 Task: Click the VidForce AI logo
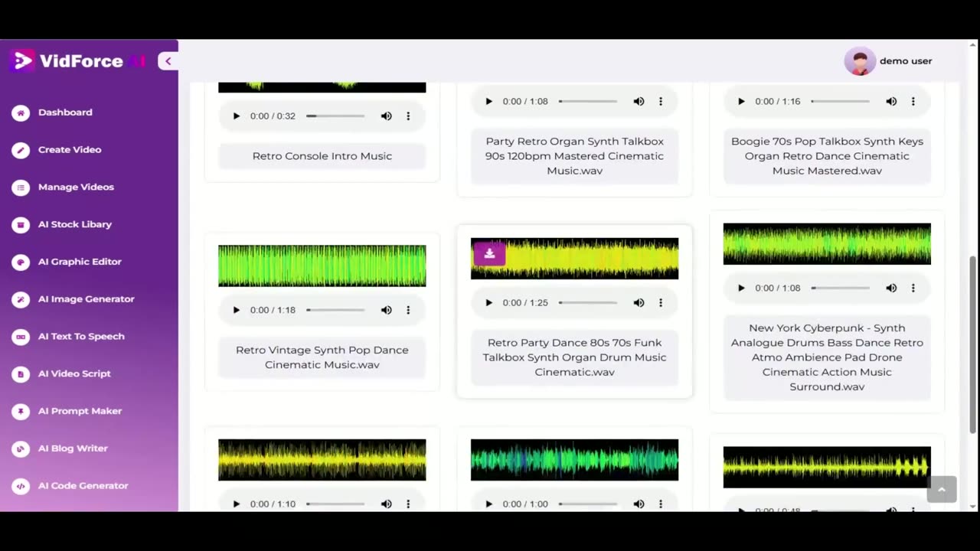(x=78, y=61)
